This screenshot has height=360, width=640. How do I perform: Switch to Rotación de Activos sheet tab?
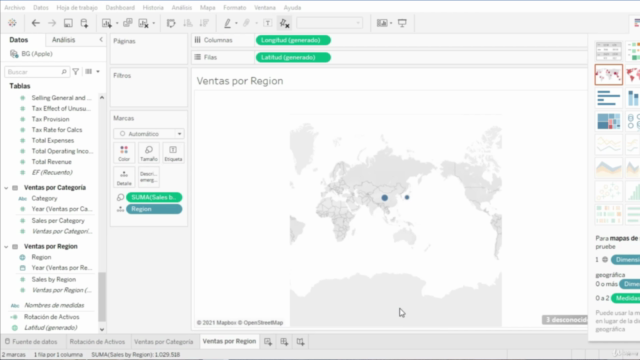[97, 342]
